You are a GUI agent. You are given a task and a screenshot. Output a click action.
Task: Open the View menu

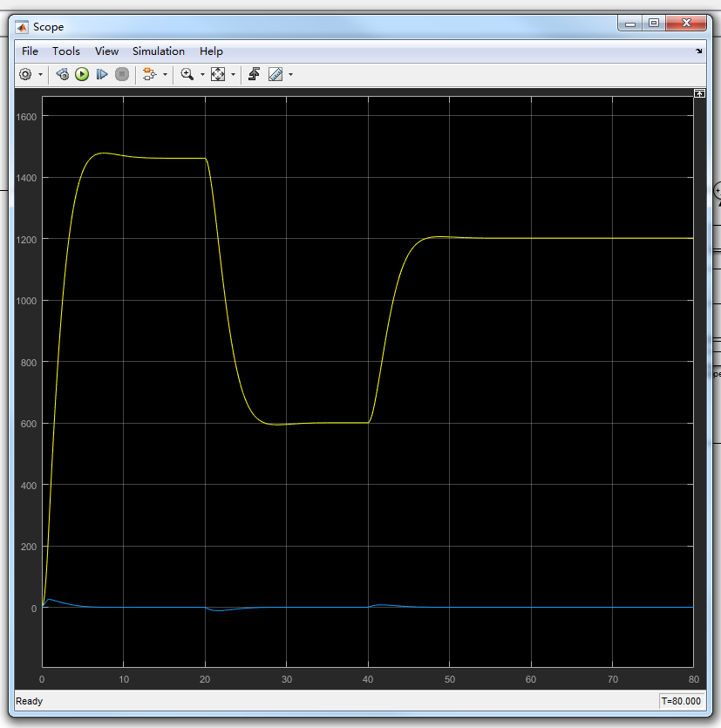tap(106, 51)
